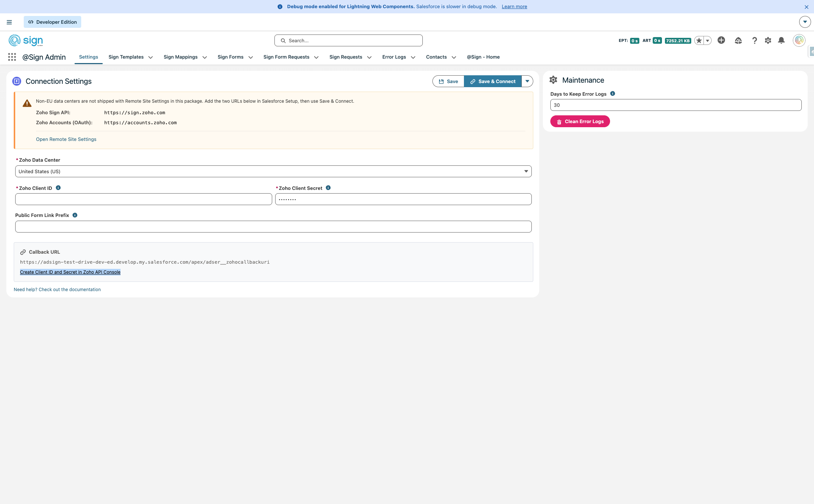The height and width of the screenshot is (504, 814).
Task: Click into the Public Form Link Prefix field
Action: pyautogui.click(x=273, y=227)
